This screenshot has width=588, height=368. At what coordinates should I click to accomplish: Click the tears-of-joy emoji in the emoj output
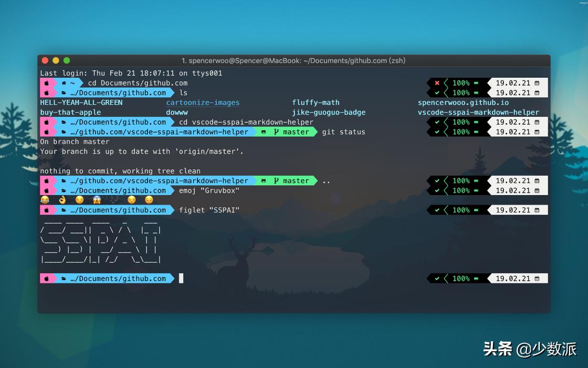coord(45,200)
